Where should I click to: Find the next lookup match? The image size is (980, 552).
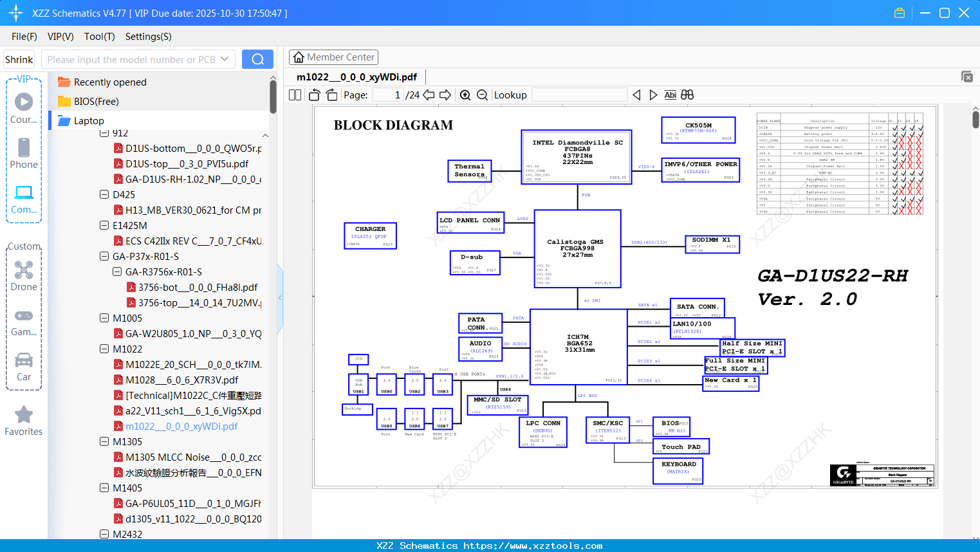click(x=653, y=95)
